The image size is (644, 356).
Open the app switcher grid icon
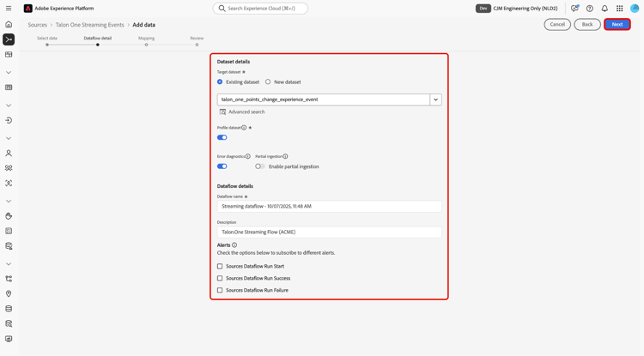point(619,9)
